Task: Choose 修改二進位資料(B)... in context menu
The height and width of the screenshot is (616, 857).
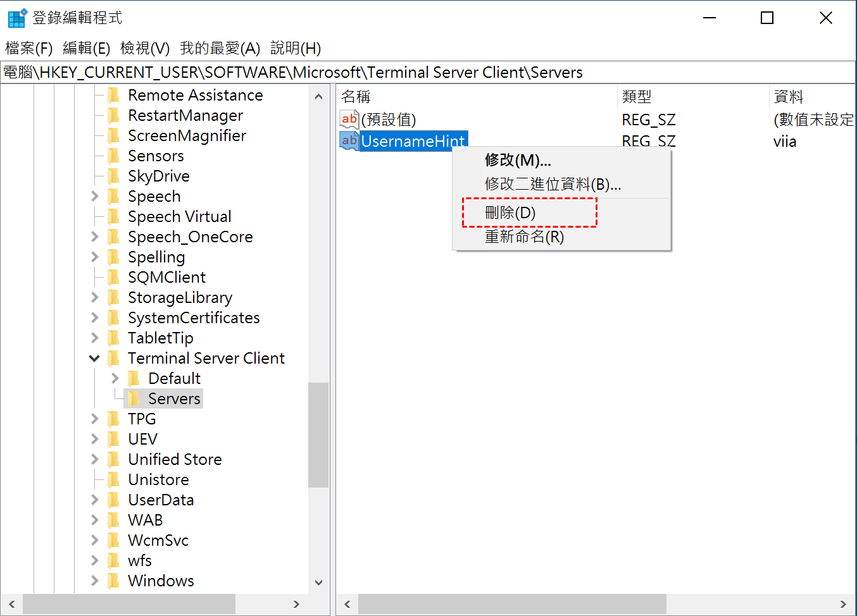Action: tap(561, 184)
